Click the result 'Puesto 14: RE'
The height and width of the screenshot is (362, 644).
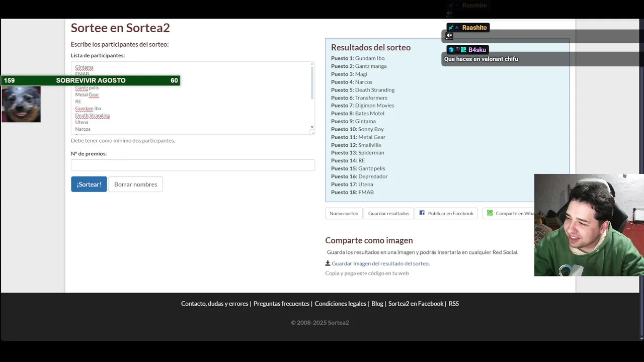[x=348, y=161]
